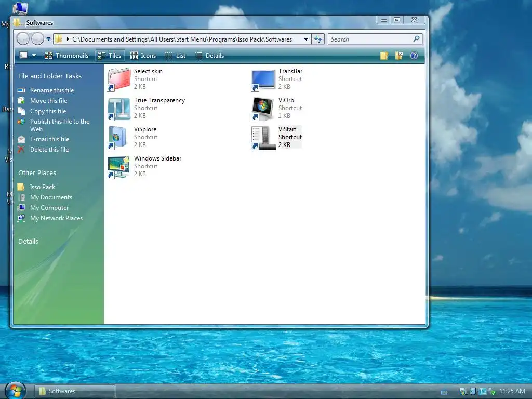This screenshot has height=399, width=532.
Task: Switch to List view
Action: coord(176,55)
